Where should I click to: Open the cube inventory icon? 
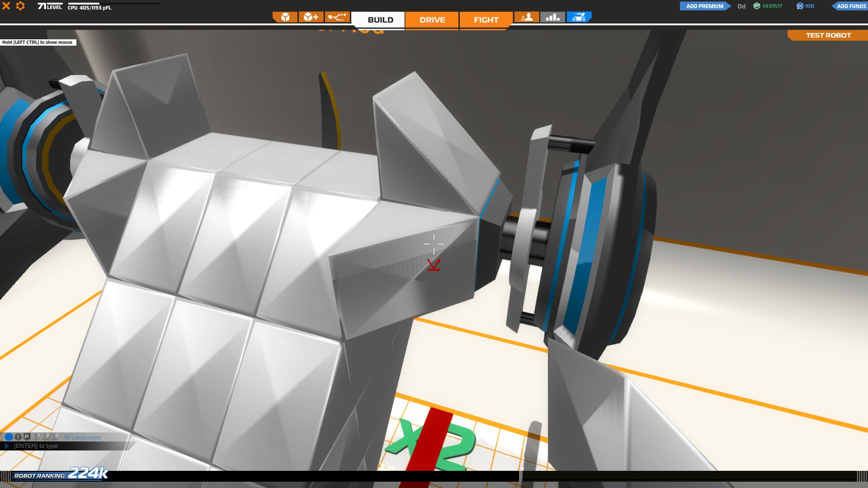click(x=285, y=17)
